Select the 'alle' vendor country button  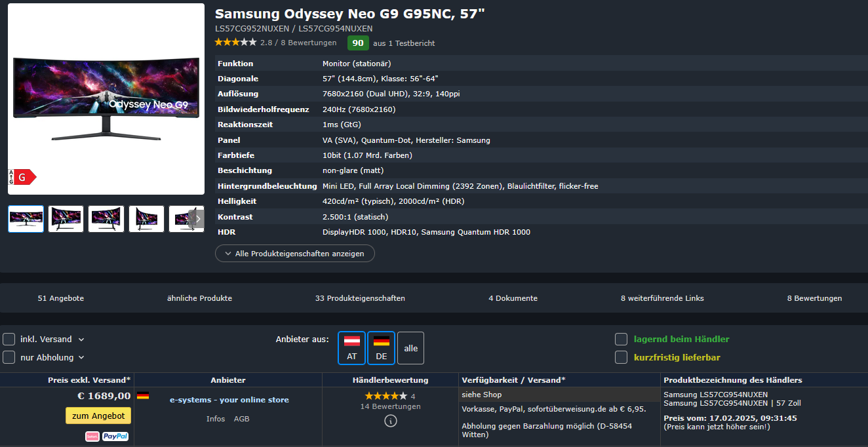(410, 348)
